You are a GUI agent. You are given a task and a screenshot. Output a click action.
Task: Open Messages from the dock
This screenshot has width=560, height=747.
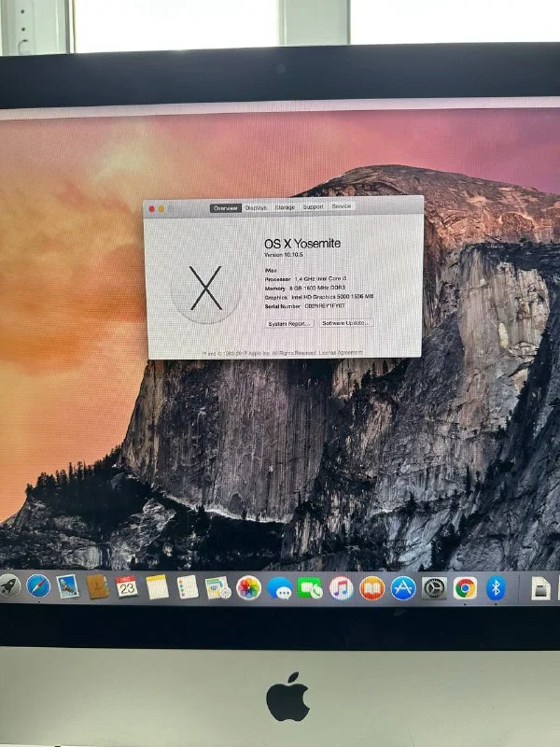279,588
